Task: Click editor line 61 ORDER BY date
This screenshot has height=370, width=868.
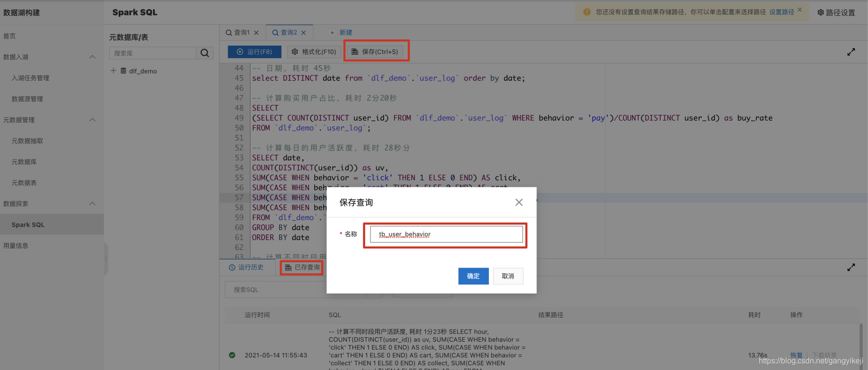Action: [x=281, y=237]
